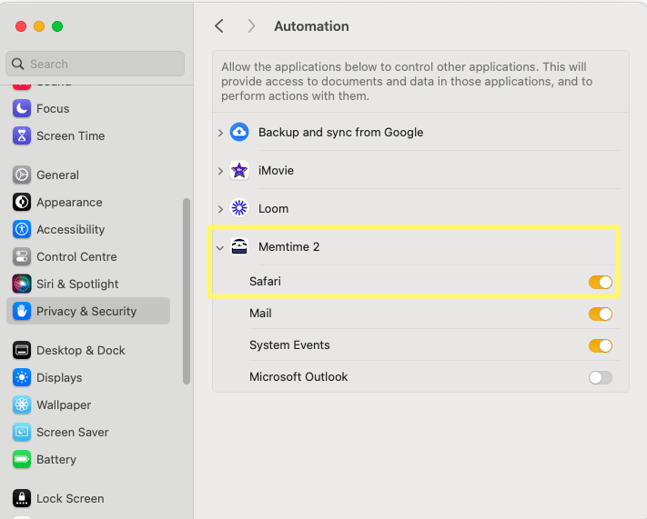The height and width of the screenshot is (519, 647).
Task: Click the Focus moon icon in sidebar
Action: [21, 109]
